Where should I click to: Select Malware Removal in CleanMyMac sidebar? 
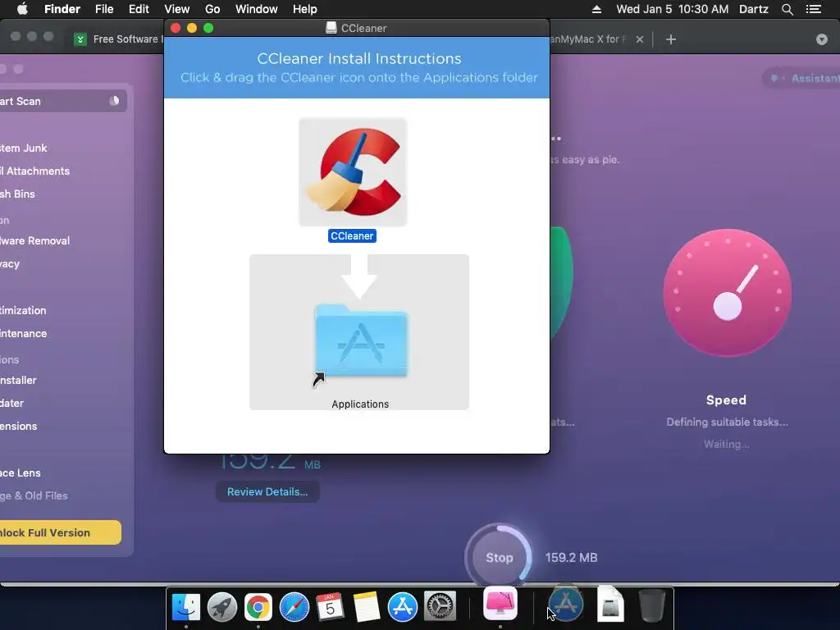pos(34,240)
